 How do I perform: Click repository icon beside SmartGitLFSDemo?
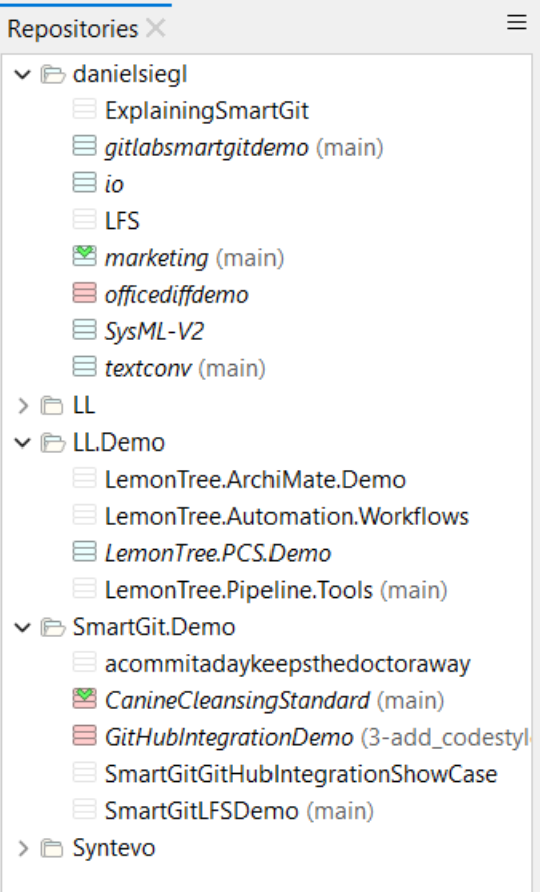click(x=84, y=810)
